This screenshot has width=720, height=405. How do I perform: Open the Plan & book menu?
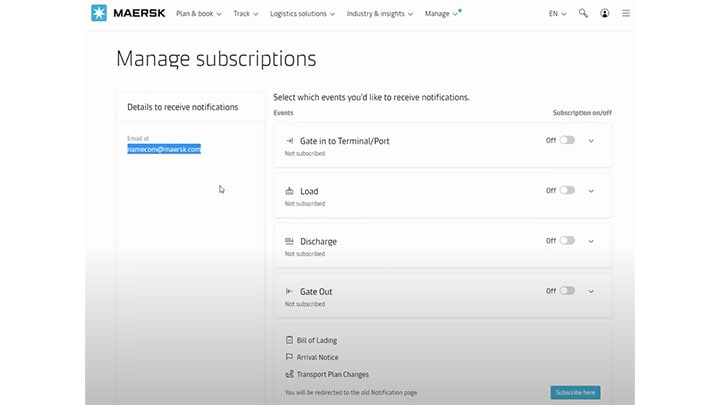pos(198,14)
